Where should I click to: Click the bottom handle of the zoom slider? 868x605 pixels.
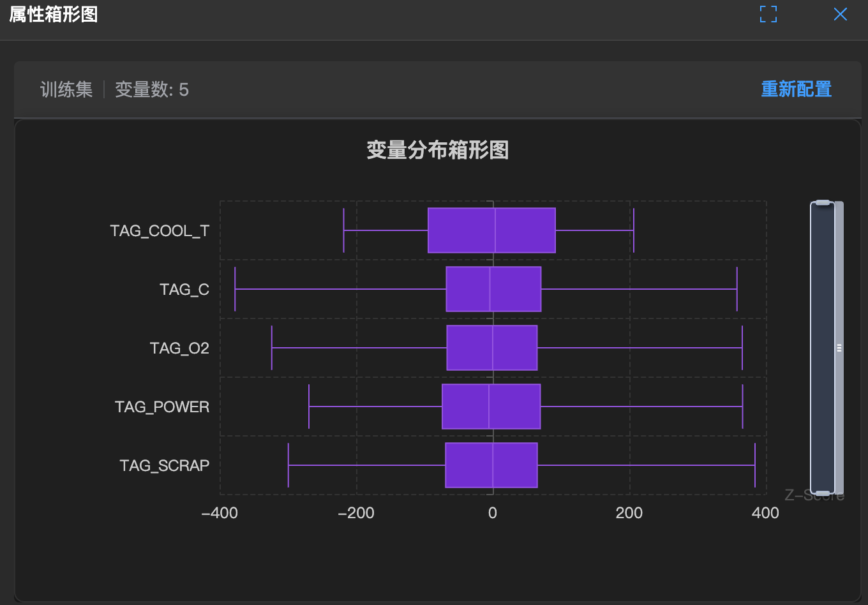pyautogui.click(x=823, y=490)
